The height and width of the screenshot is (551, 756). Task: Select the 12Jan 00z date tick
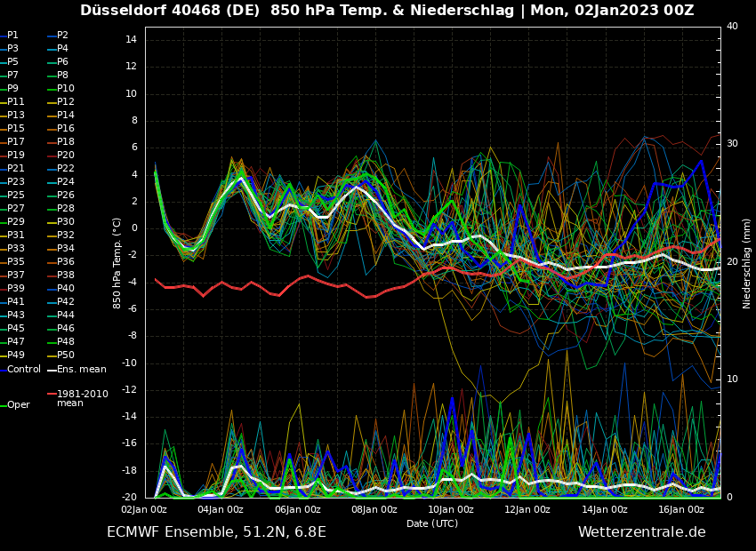[x=527, y=509]
